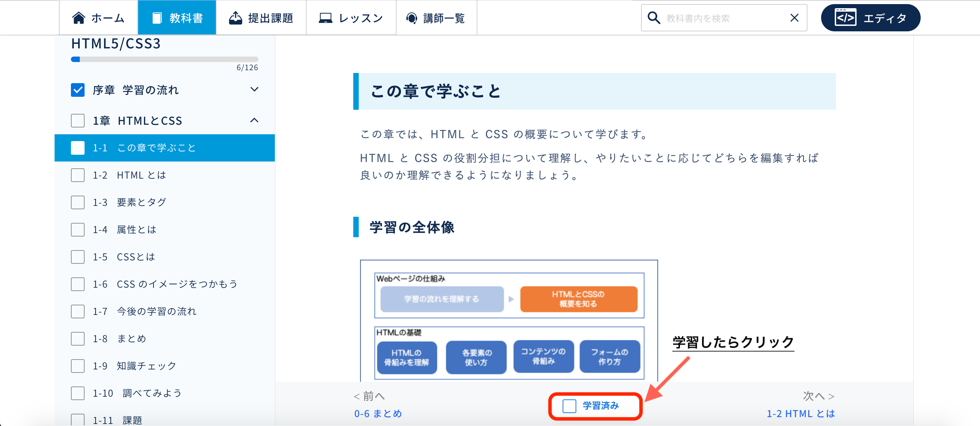
Task: Click the editor code bracket icon
Action: pyautogui.click(x=845, y=17)
